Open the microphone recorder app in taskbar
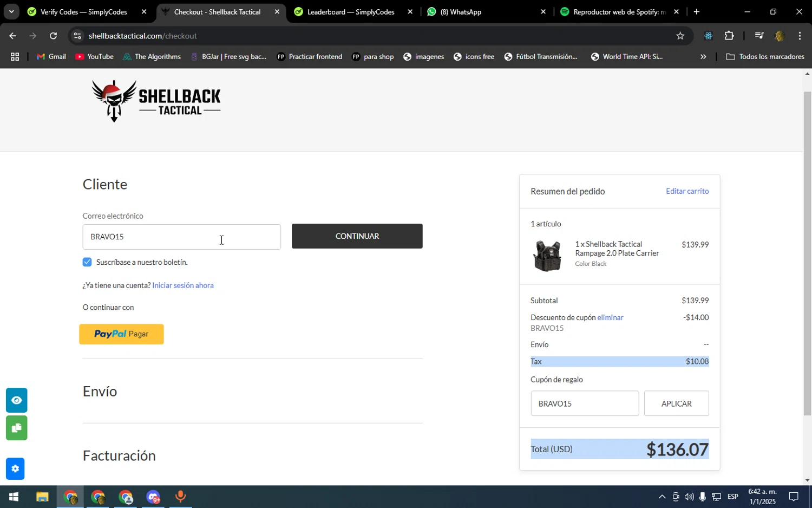This screenshot has height=508, width=812. click(x=180, y=497)
